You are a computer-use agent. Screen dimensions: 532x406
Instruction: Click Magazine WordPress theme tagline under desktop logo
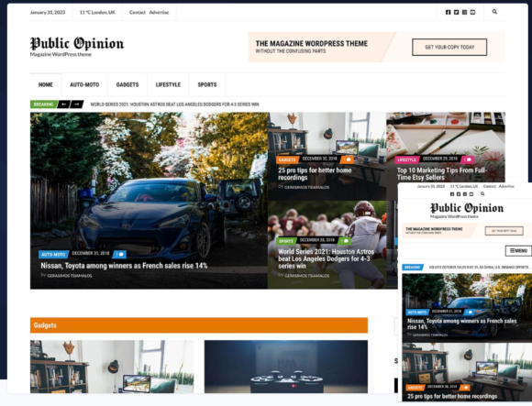(61, 54)
